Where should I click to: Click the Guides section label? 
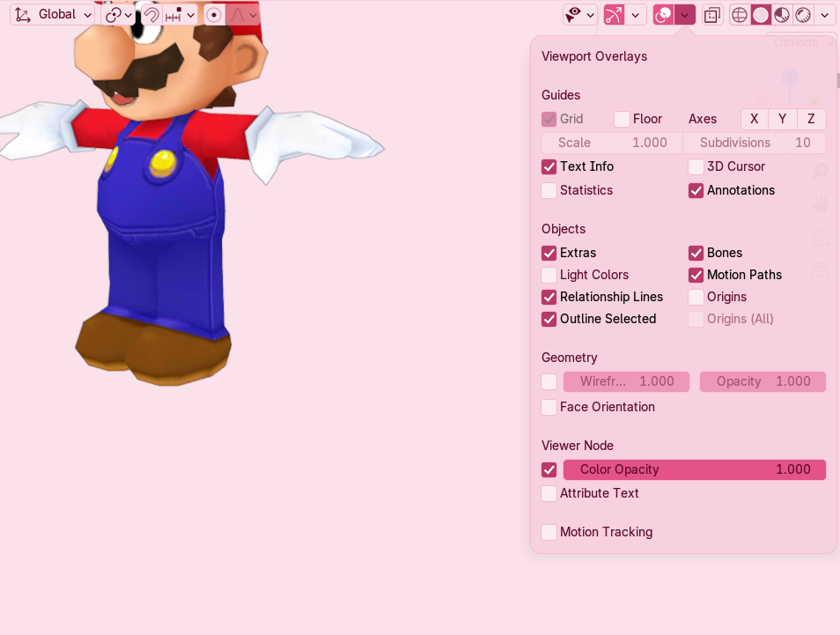point(561,95)
